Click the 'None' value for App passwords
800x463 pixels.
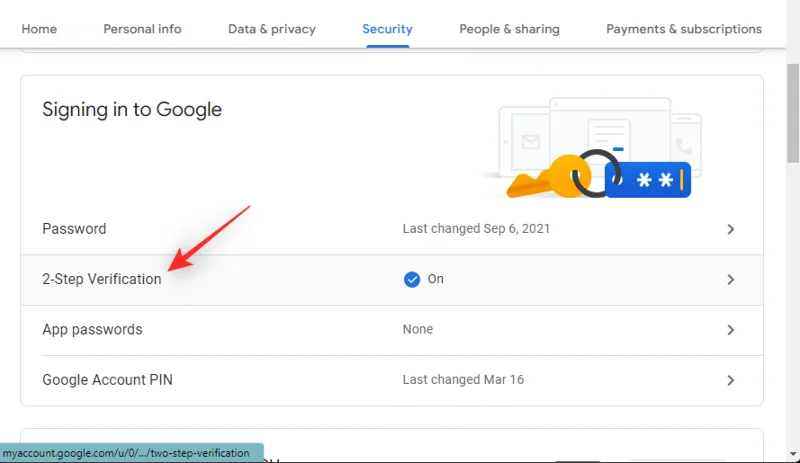pyautogui.click(x=417, y=329)
